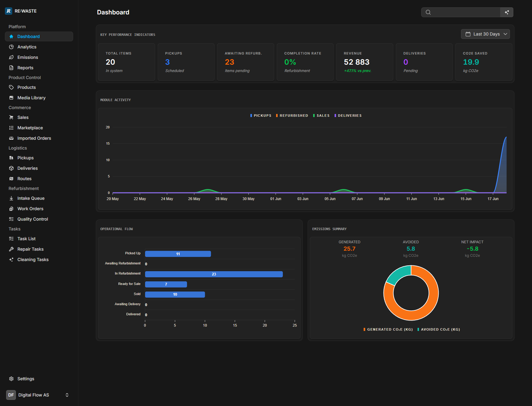532x406 pixels.
Task: Click the Work Orders clipboard icon
Action: coord(11,209)
